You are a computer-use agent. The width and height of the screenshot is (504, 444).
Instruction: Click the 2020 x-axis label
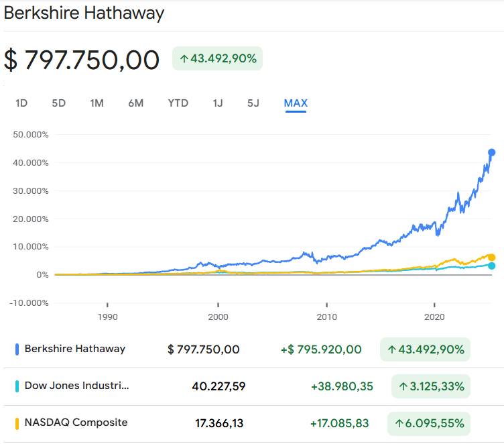(x=434, y=317)
